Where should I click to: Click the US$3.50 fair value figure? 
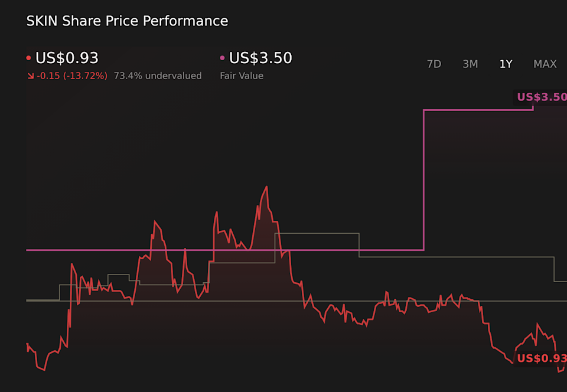pos(260,58)
